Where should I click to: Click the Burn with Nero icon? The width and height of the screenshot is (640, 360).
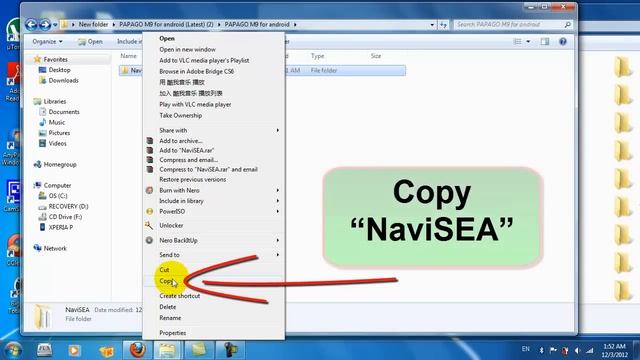click(150, 190)
